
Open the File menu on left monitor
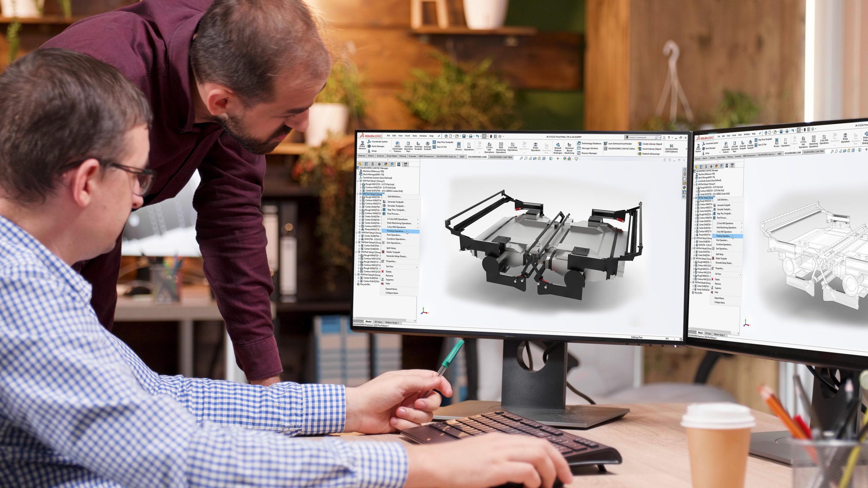click(388, 136)
